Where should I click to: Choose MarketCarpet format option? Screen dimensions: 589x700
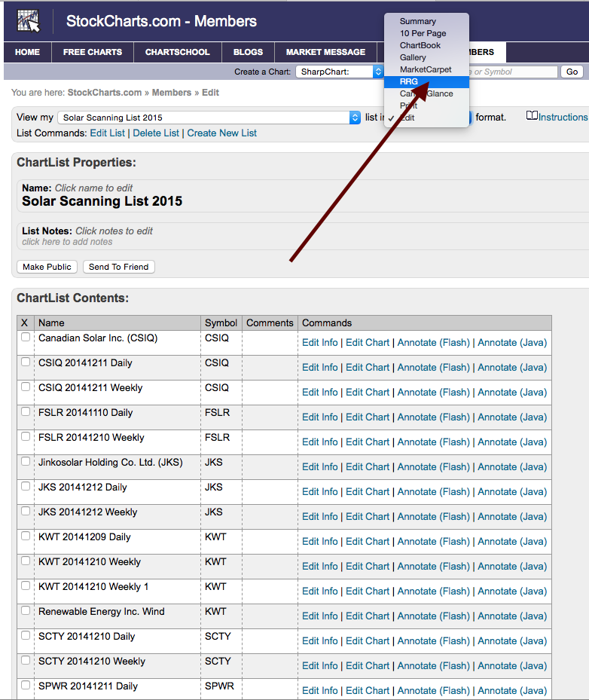(x=426, y=69)
